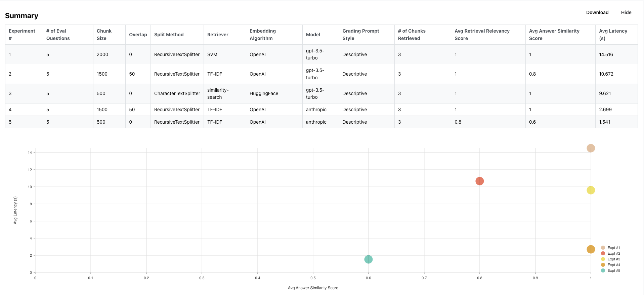Click the Grading Prompt Style header
The image size is (644, 295).
coord(367,35)
